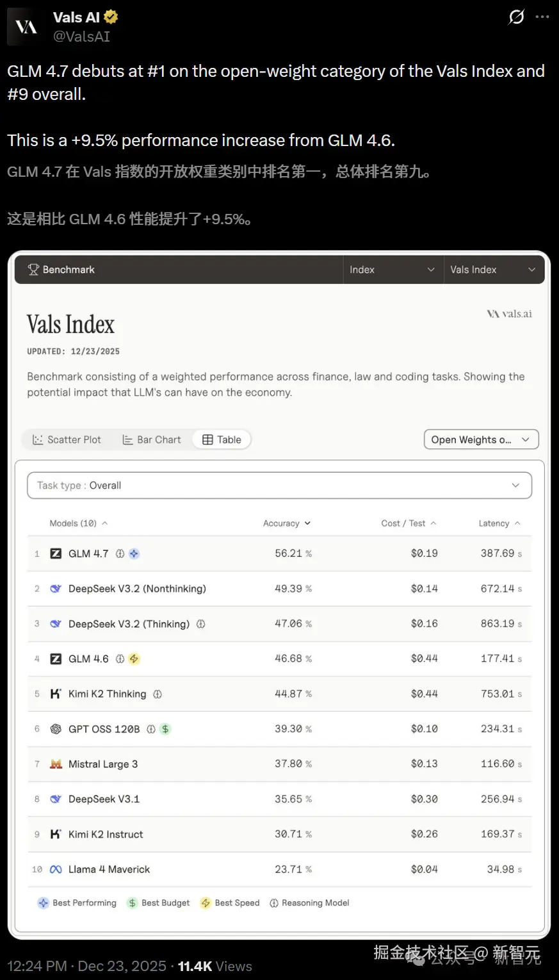Click the GPT OSS 120B Best Budget dollar icon
559x980 pixels.
pyautogui.click(x=165, y=729)
